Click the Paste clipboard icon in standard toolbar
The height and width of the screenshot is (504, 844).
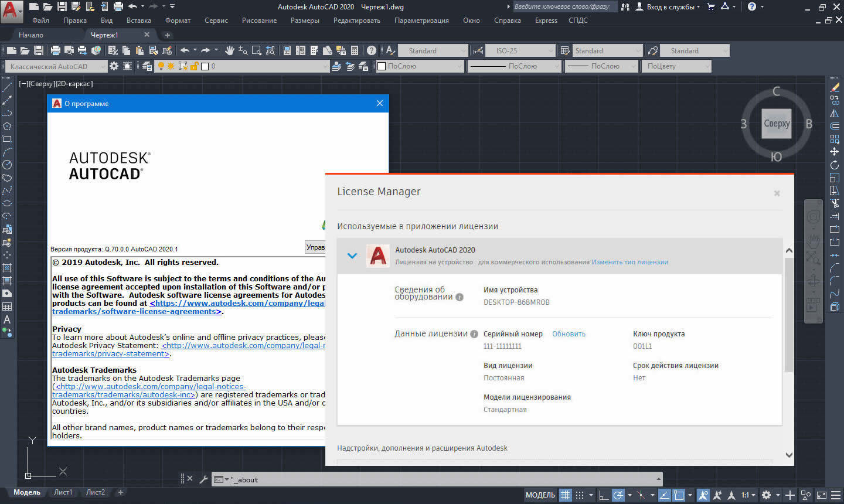139,50
